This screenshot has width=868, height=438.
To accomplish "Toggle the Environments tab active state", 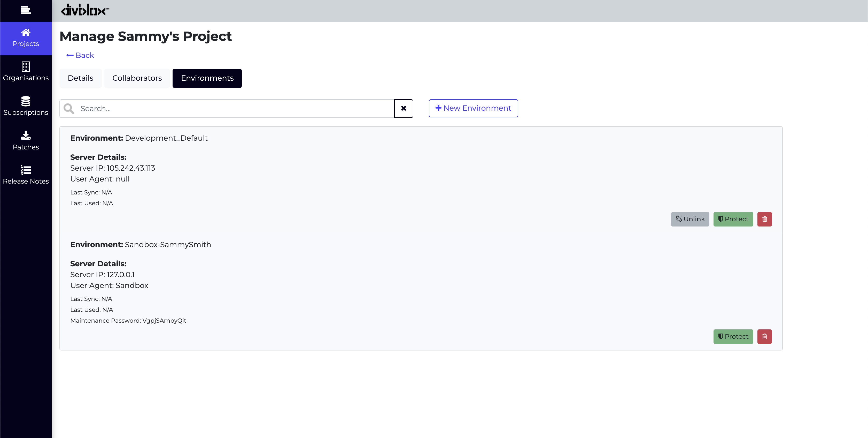I will [x=207, y=78].
